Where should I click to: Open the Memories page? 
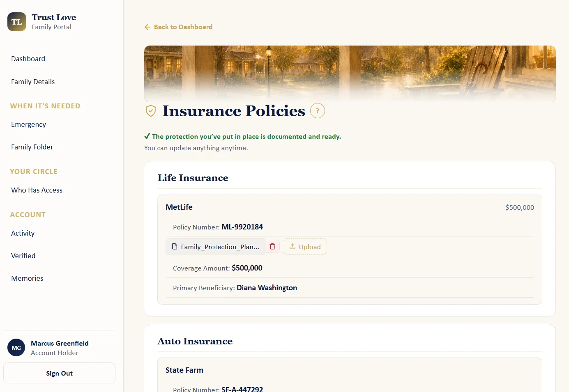coord(27,278)
